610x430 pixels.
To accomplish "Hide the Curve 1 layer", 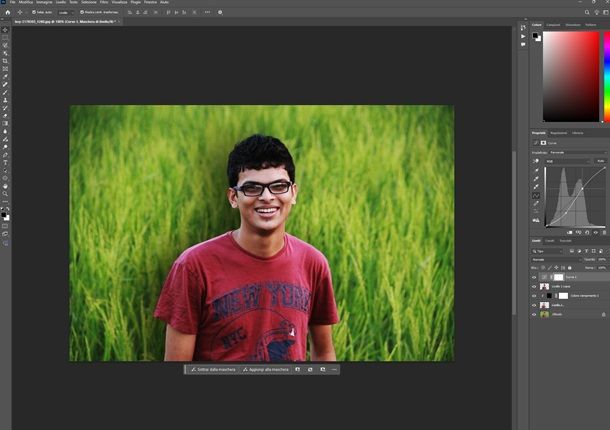I will pyautogui.click(x=534, y=277).
